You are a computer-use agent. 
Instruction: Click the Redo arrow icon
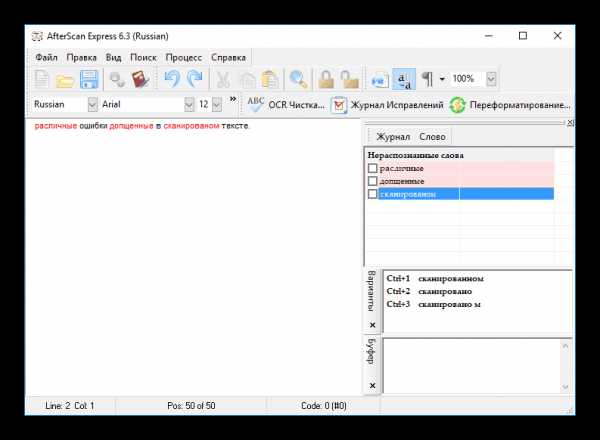point(195,79)
